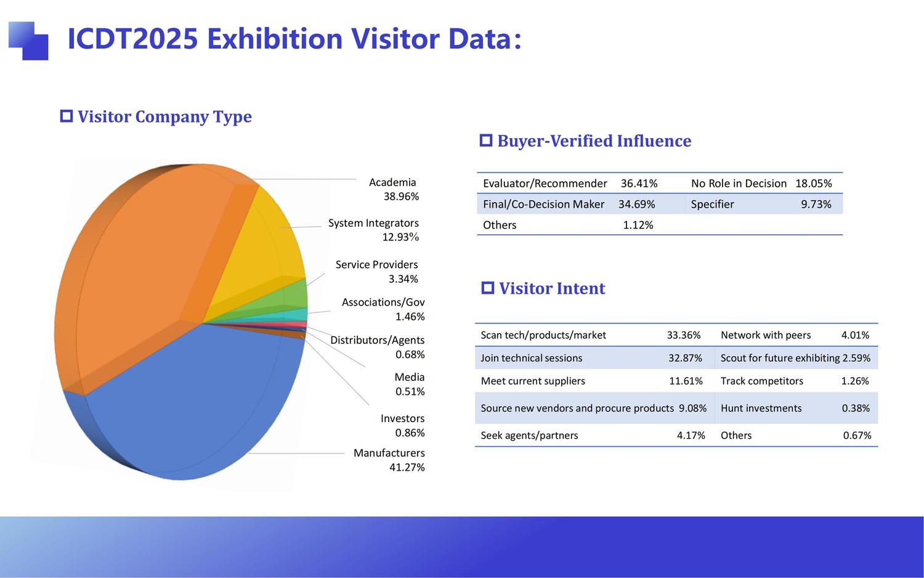Click the Manufacturers 41.27% chart label

389,460
